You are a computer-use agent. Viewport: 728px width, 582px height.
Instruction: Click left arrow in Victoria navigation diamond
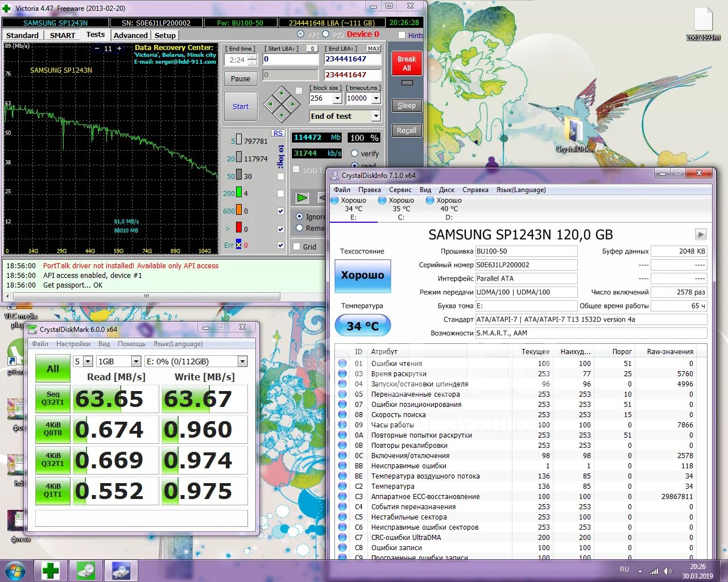pos(271,105)
